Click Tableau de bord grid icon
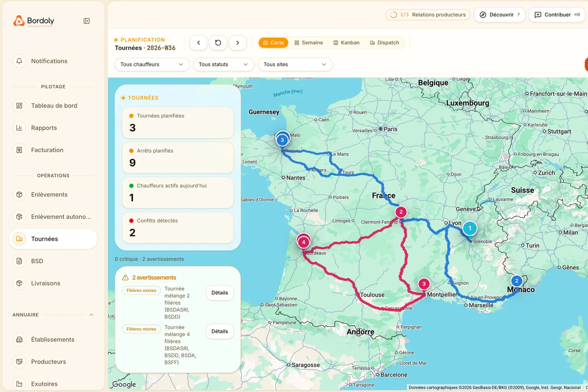Image resolution: width=588 pixels, height=392 pixels. [19, 106]
